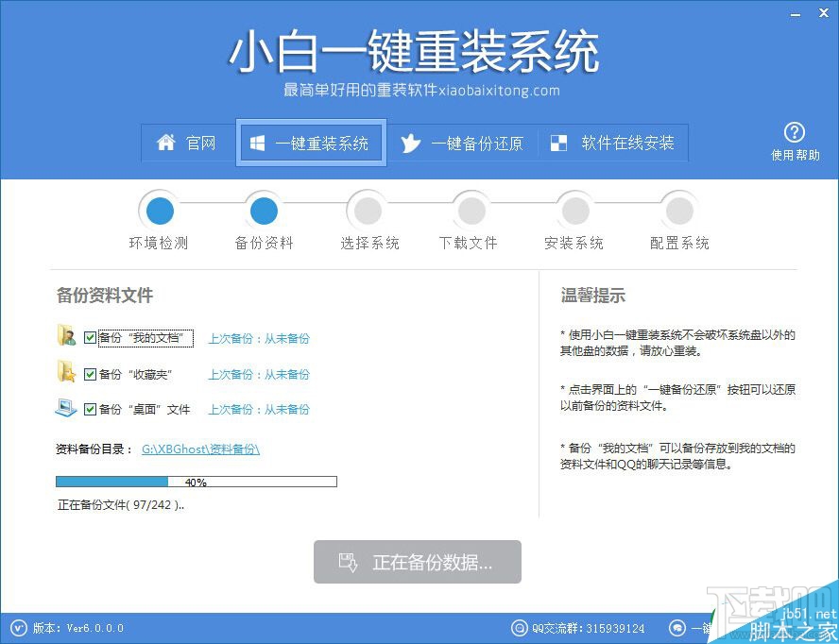Uncheck 备份"我的文档" checkbox
The image size is (839, 644).
click(90, 337)
